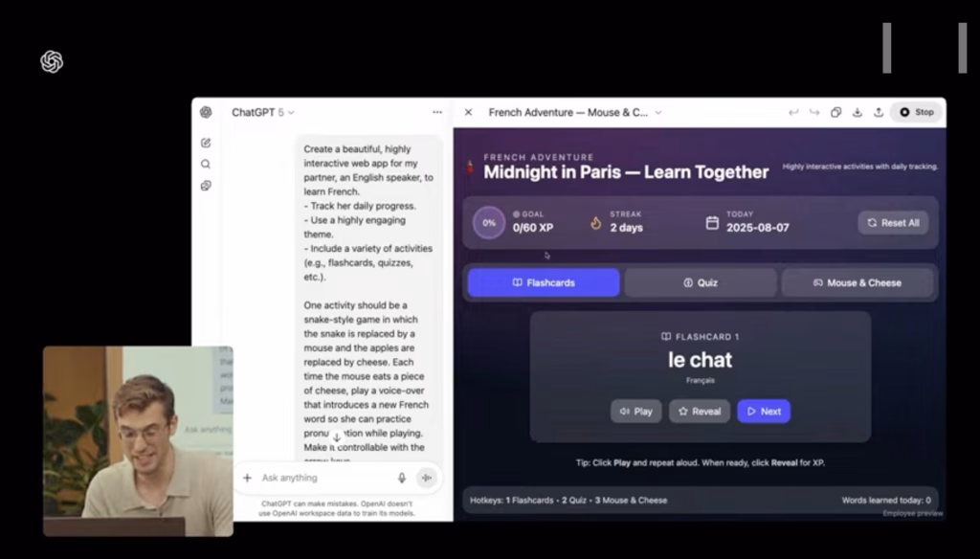Click the 'Midnight in Paris — Learn Together' heading

click(x=626, y=172)
